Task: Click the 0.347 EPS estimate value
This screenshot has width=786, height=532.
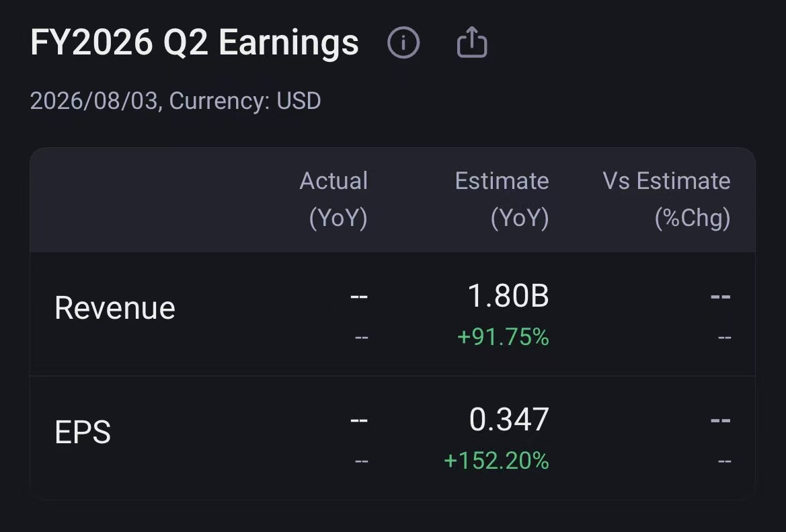Action: point(509,420)
